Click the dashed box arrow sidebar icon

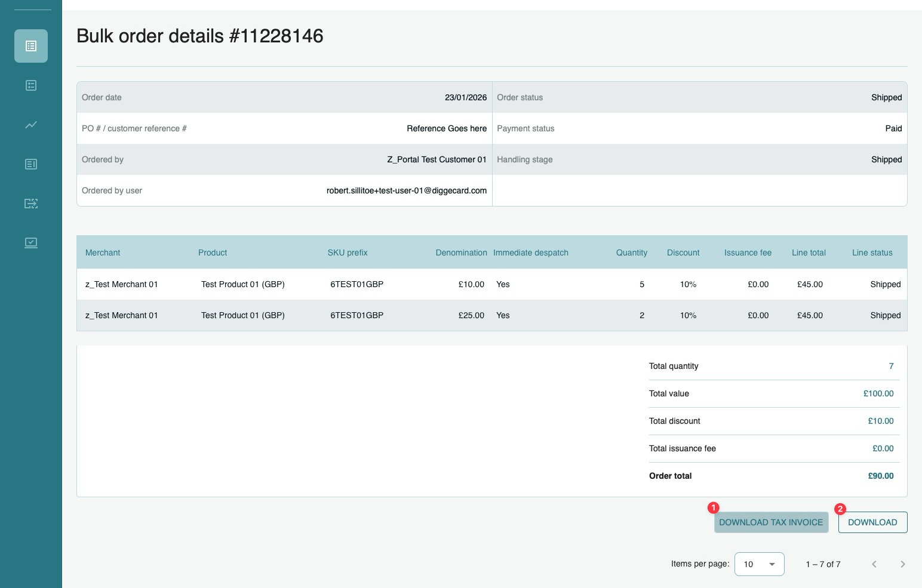click(x=31, y=204)
